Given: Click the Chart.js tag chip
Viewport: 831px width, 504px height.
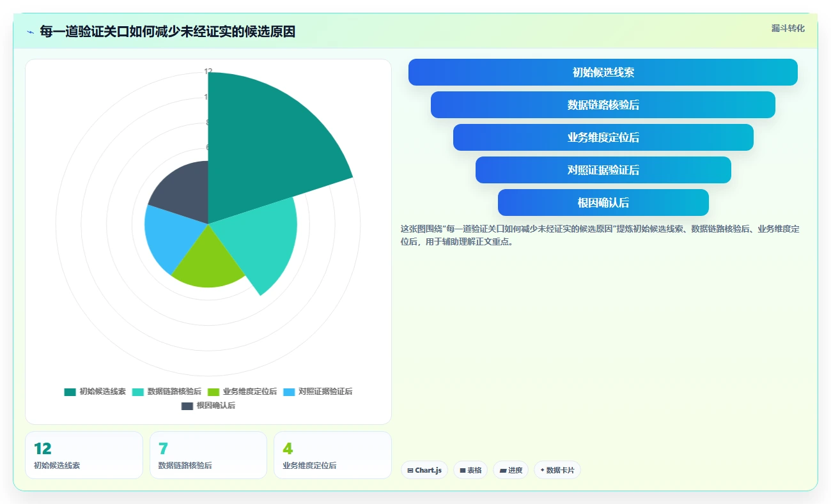Looking at the screenshot, I should [424, 470].
